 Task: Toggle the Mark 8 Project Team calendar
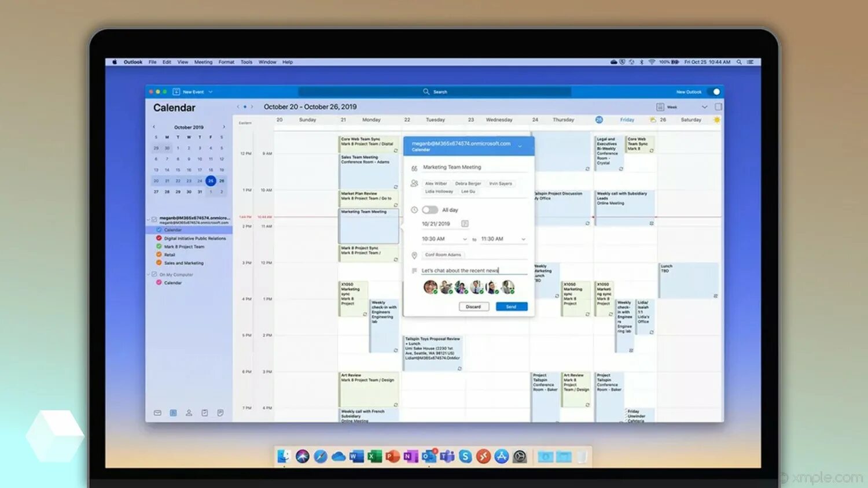[x=159, y=246]
